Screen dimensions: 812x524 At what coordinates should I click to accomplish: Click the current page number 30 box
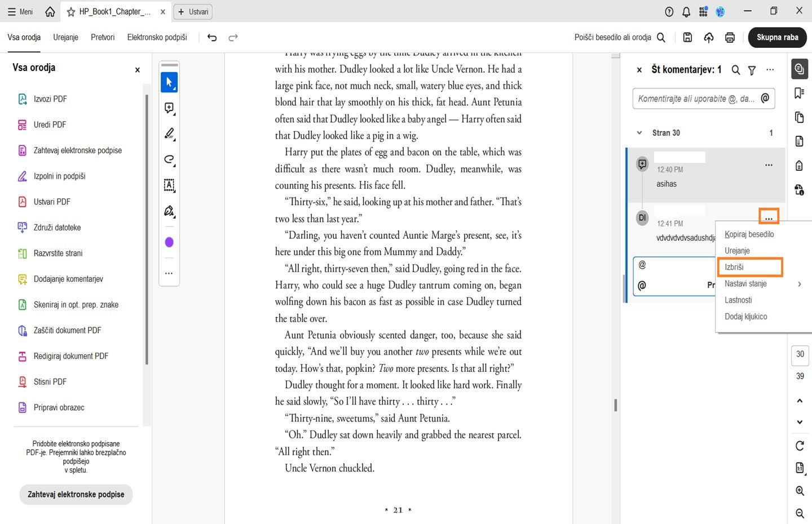[x=800, y=354]
